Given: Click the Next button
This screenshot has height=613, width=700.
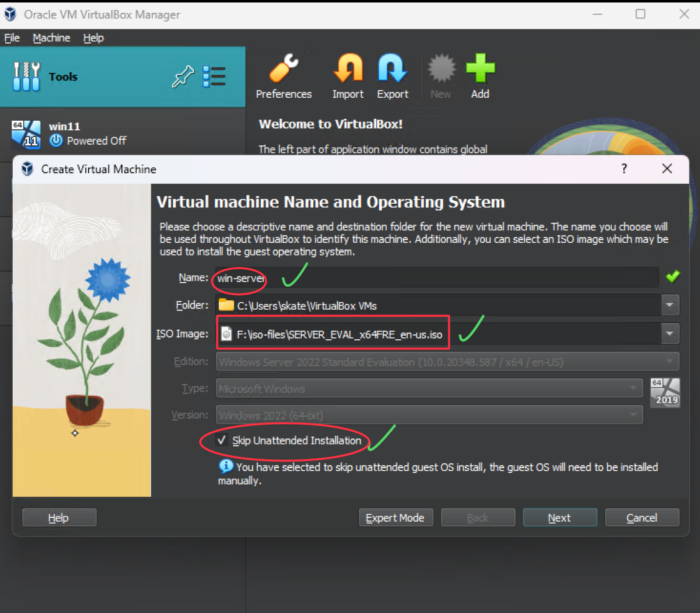Looking at the screenshot, I should click(x=559, y=517).
